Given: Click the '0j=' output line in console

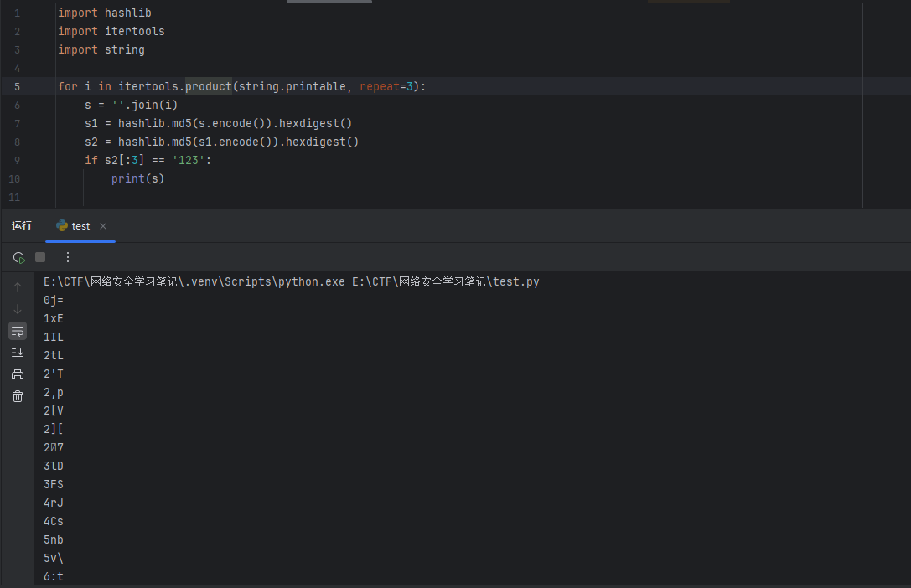Looking at the screenshot, I should pos(54,300).
